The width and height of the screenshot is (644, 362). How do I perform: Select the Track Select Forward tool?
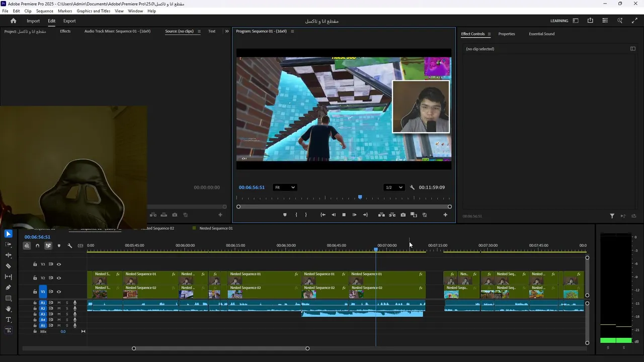[x=8, y=244]
